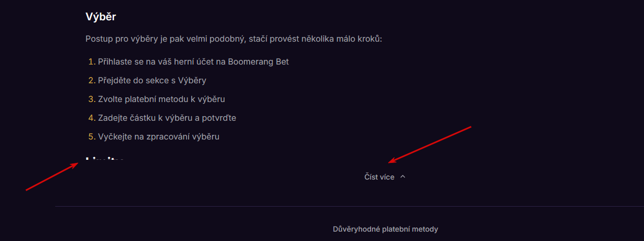The image size is (644, 241).
Task: Click the step "Zadejte částku k výběru a potvrďte"
Action: pos(167,118)
